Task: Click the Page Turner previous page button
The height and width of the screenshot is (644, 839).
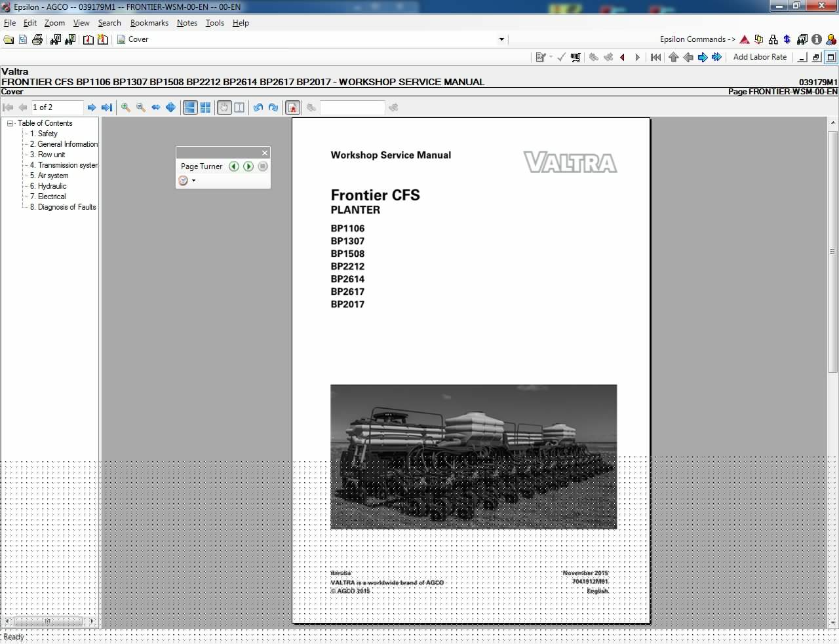Action: coord(234,166)
